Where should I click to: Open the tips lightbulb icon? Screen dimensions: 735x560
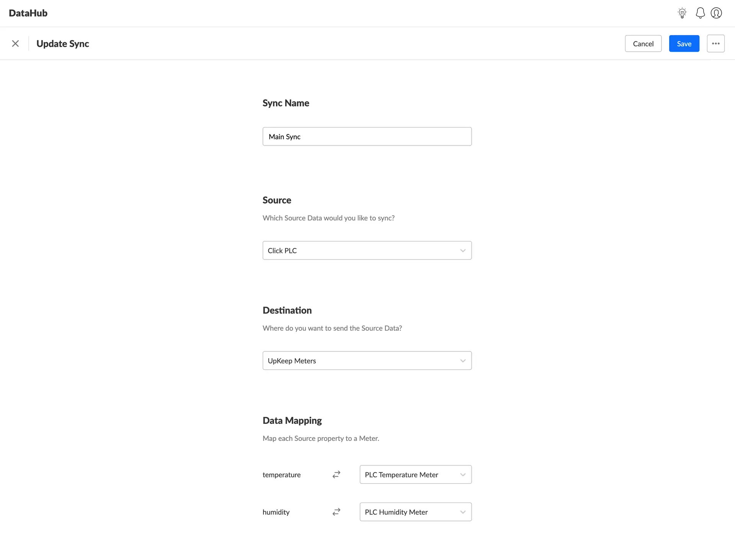tap(682, 13)
